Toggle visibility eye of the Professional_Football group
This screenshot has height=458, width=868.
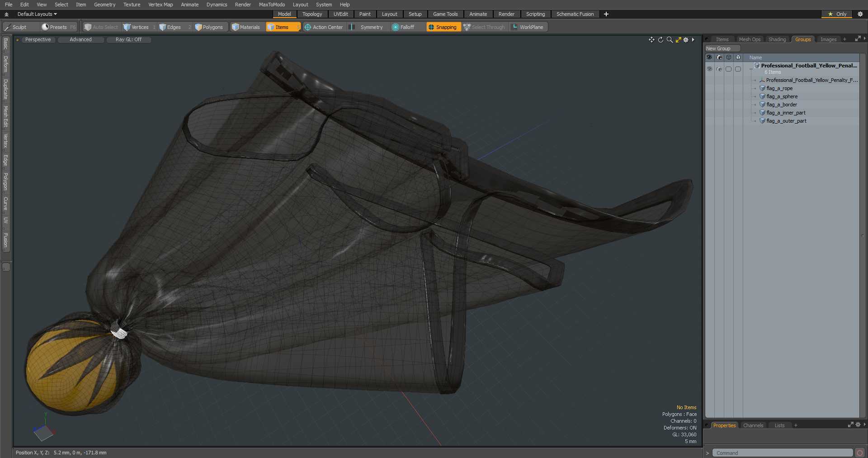tap(709, 69)
